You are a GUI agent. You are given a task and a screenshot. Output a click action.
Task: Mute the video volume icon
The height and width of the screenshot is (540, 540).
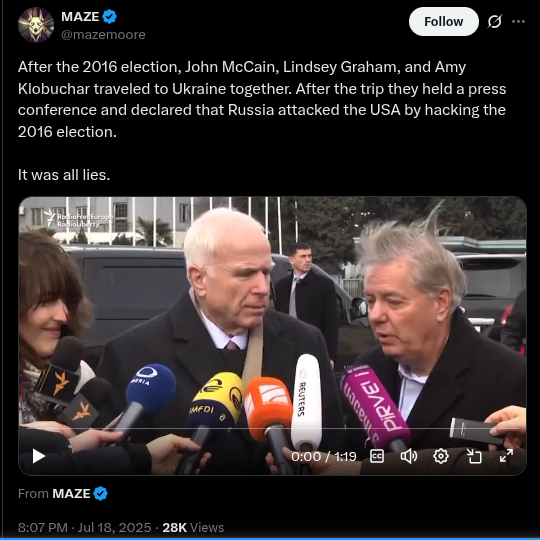coord(409,456)
